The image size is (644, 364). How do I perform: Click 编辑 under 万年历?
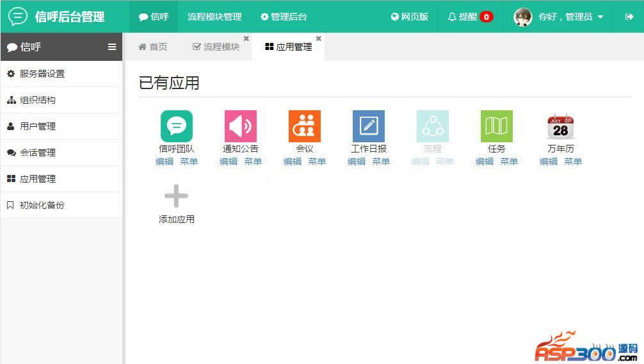tap(549, 161)
